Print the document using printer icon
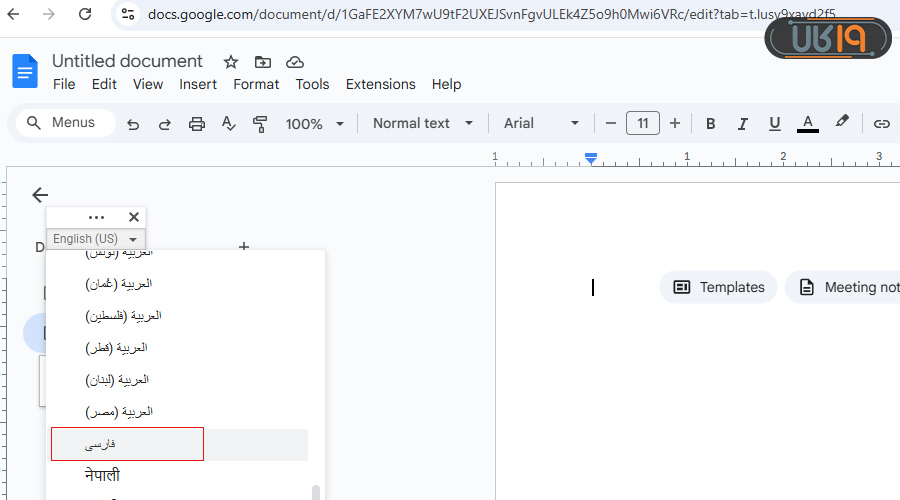Viewport: 900px width, 500px height. click(197, 124)
